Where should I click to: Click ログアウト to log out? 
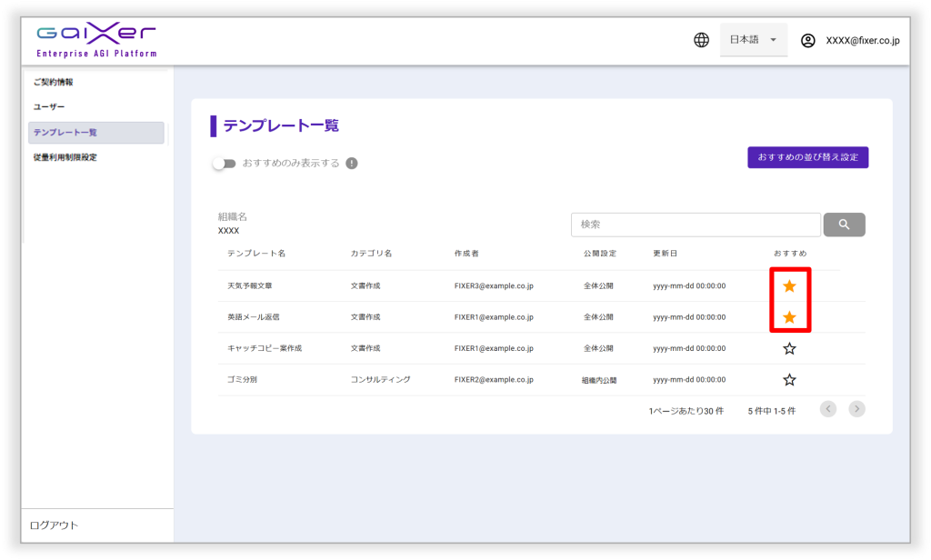tap(55, 525)
